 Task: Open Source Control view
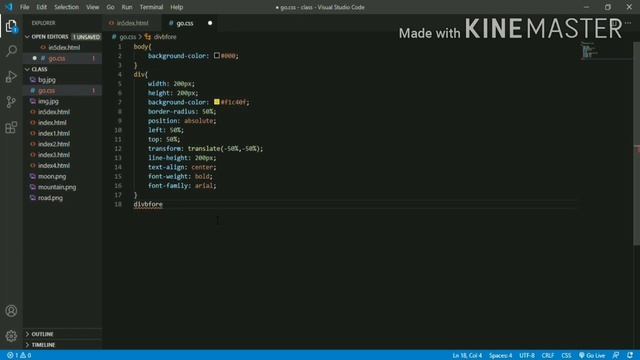11,102
